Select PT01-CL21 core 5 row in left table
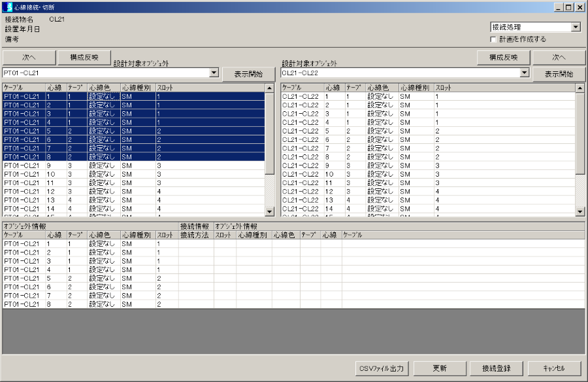The image size is (588, 382). [x=133, y=131]
